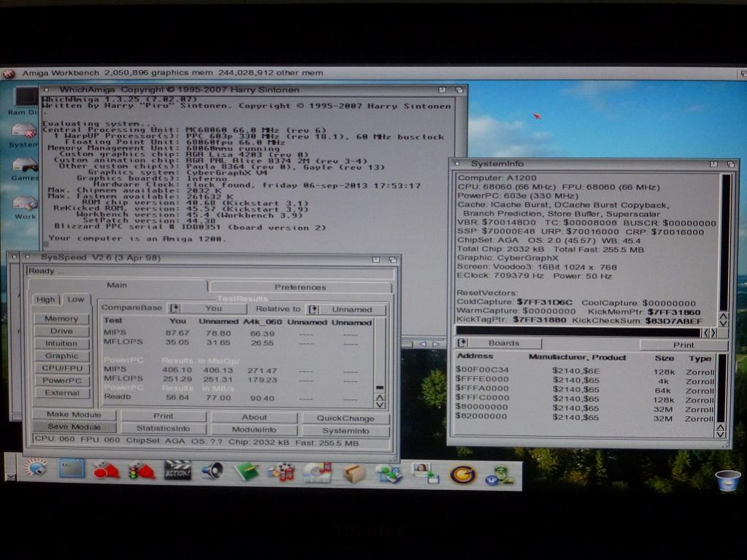Screen dimensions: 747x560
Task: Launch the shell window dock icon
Action: (x=72, y=468)
